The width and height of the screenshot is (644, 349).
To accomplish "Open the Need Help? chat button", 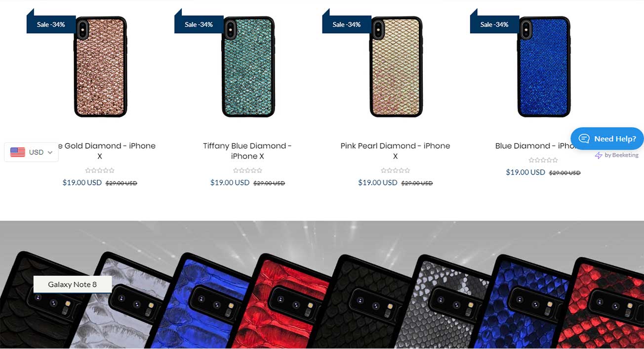I will (607, 138).
